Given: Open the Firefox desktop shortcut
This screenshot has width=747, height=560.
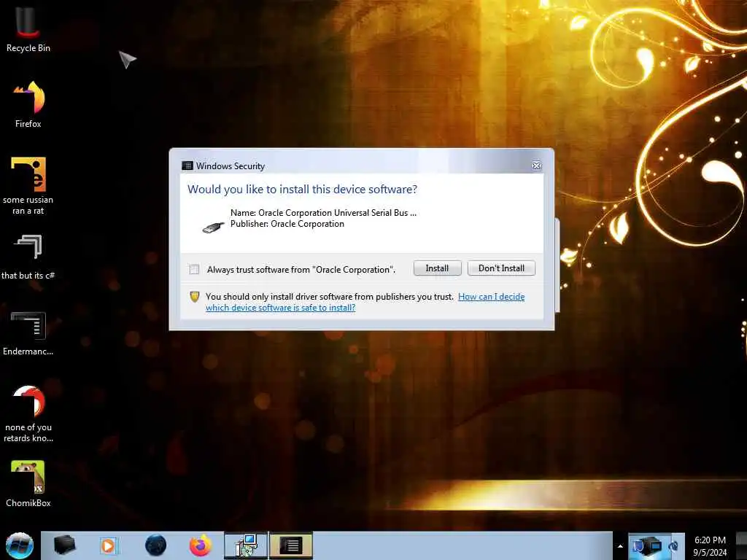Looking at the screenshot, I should (x=28, y=104).
